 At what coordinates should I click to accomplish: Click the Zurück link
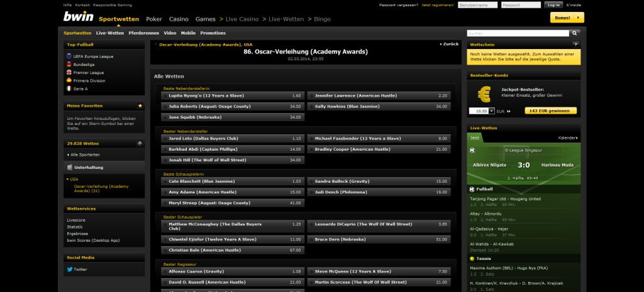(x=449, y=44)
